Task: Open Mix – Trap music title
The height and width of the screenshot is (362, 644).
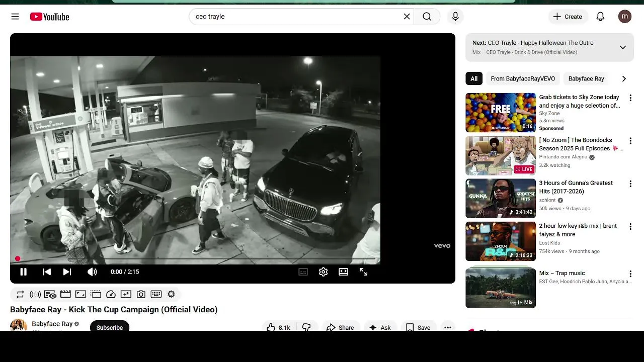Action: click(x=562, y=273)
